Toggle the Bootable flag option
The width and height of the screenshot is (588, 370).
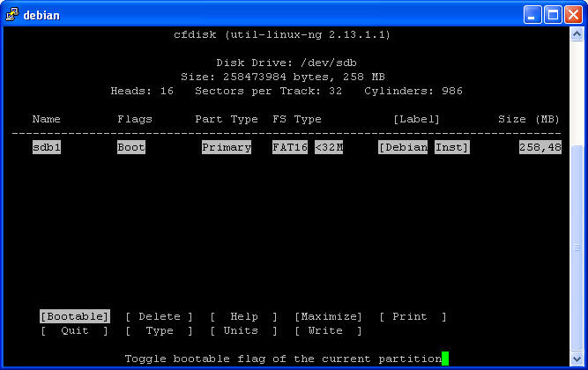75,316
